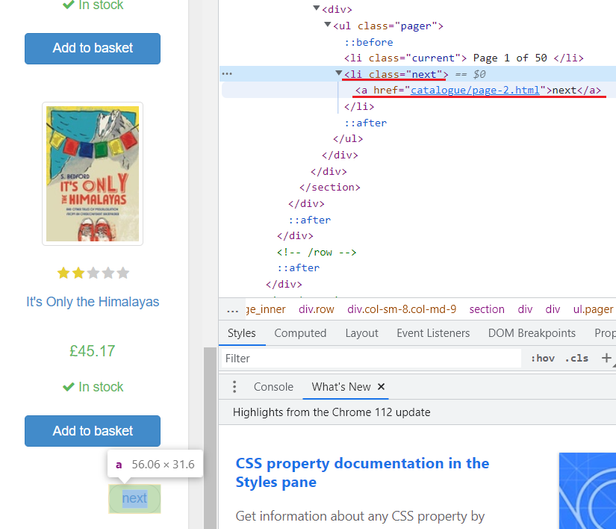Open the console drawer three-dot menu

tap(235, 387)
